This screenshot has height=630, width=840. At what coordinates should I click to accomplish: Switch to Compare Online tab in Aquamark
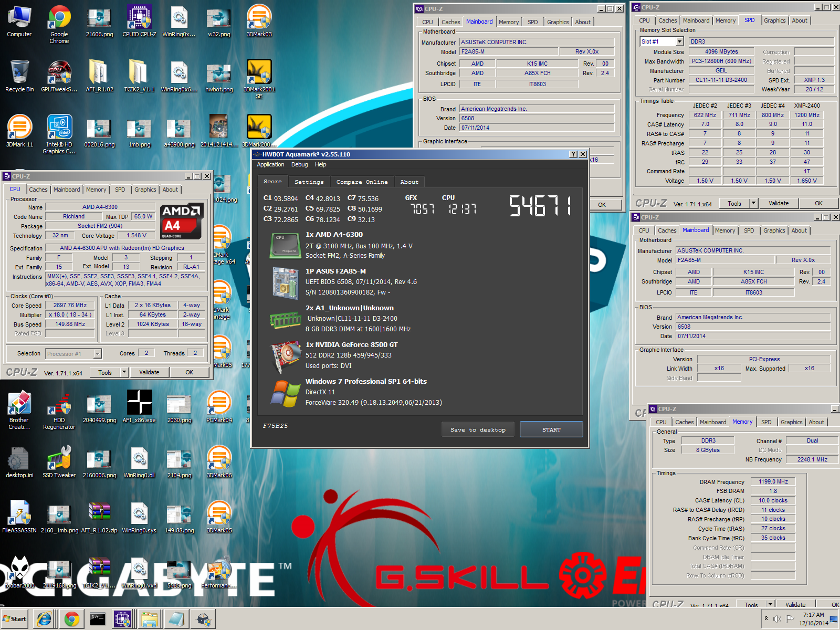362,182
